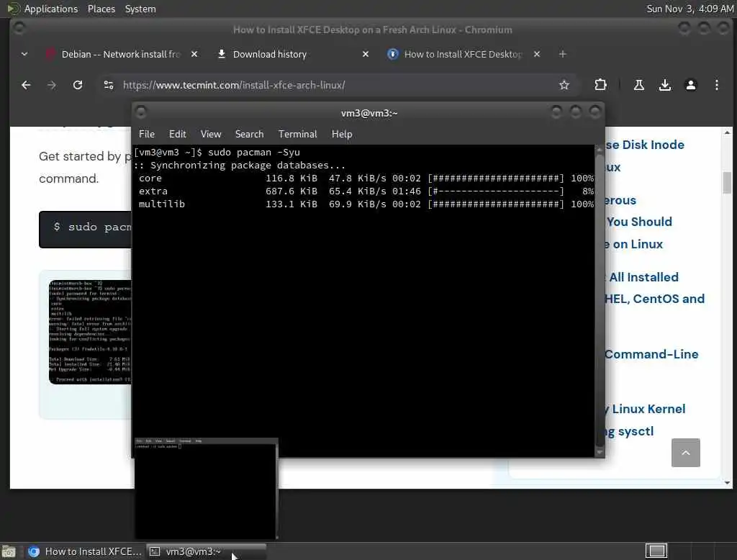Click the 'extra' database progress row
This screenshot has height=560, width=737.
click(x=366, y=191)
